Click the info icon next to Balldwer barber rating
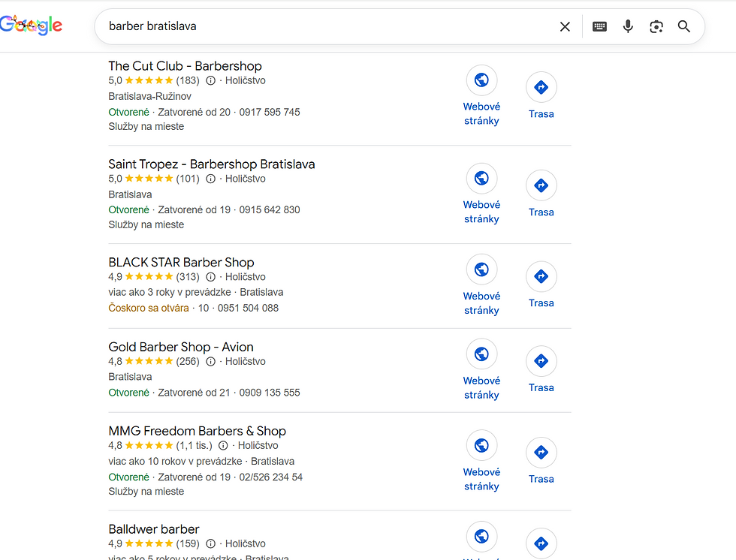 210,543
